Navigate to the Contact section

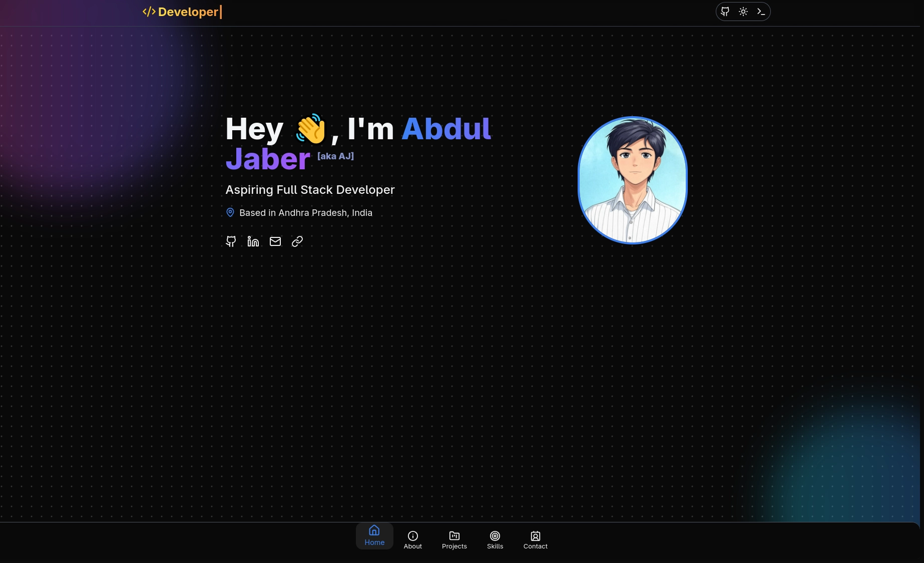point(536,540)
